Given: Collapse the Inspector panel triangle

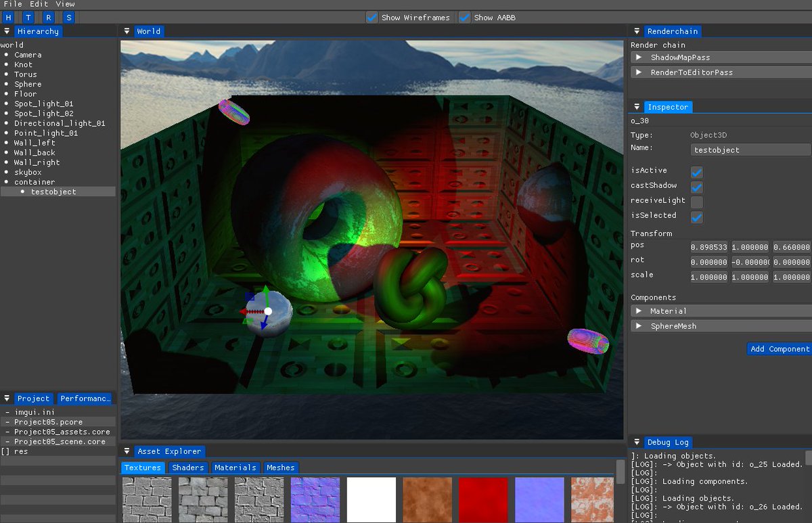Looking at the screenshot, I should tap(637, 107).
